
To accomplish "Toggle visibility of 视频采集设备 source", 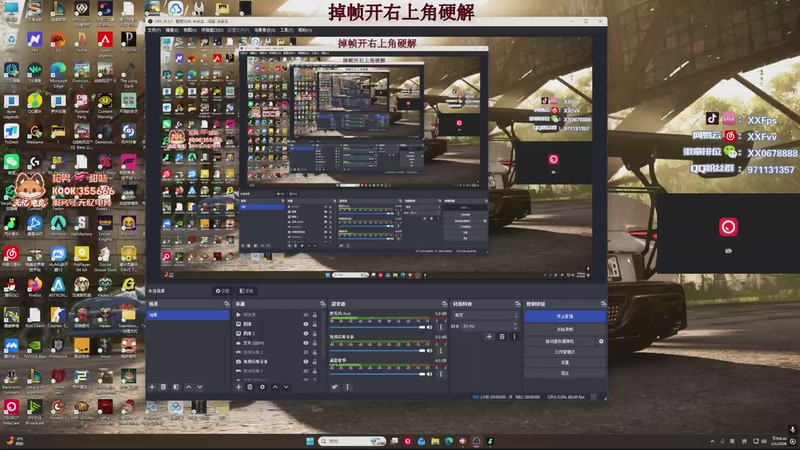I will (x=306, y=361).
